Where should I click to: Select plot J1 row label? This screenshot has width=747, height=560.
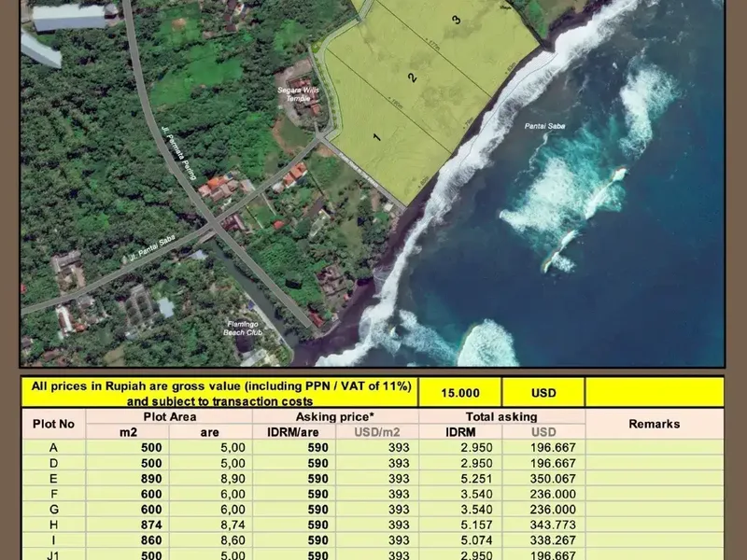coord(53,554)
